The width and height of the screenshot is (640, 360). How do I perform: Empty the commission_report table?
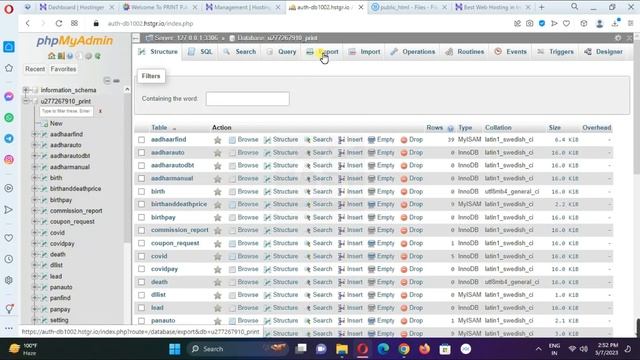381,230
